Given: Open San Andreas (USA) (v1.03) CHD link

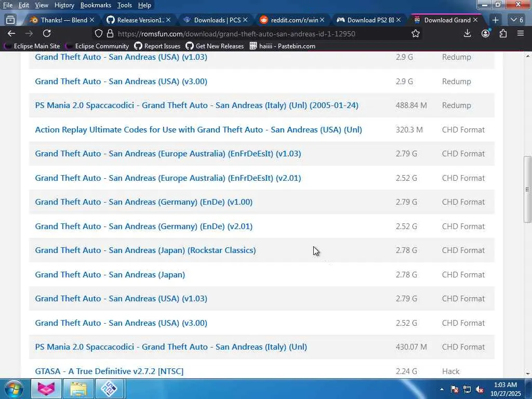Looking at the screenshot, I should 121,299.
